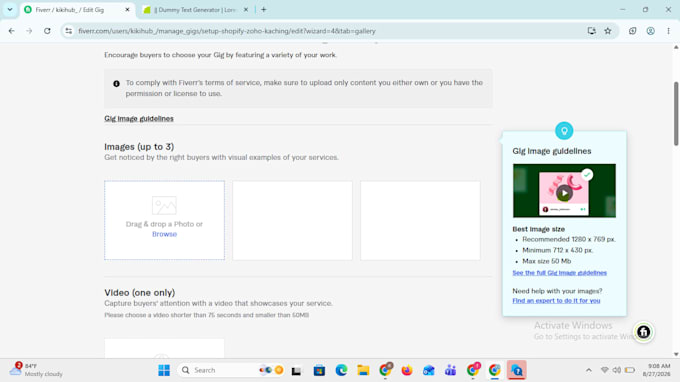
Task: Reload the Fiverr Edit Gig page
Action: point(47,31)
